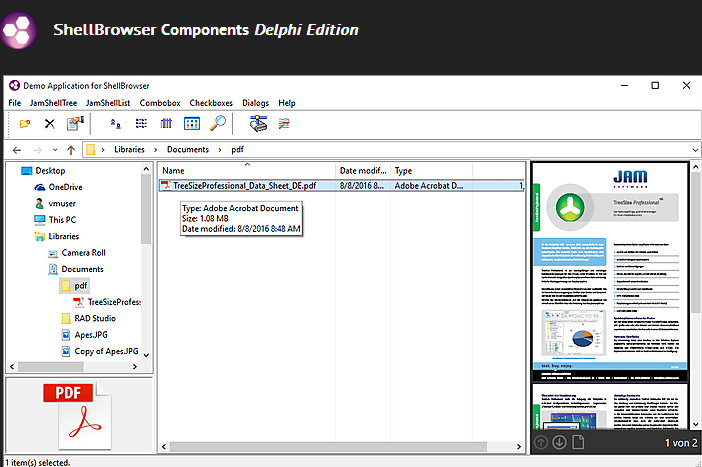Click the new folder toolbar icon
The height and width of the screenshot is (467, 702).
(25, 124)
